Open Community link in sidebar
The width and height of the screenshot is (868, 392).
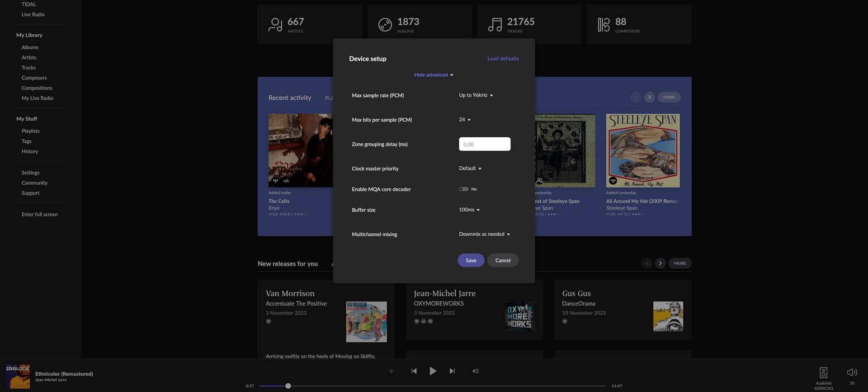click(34, 183)
